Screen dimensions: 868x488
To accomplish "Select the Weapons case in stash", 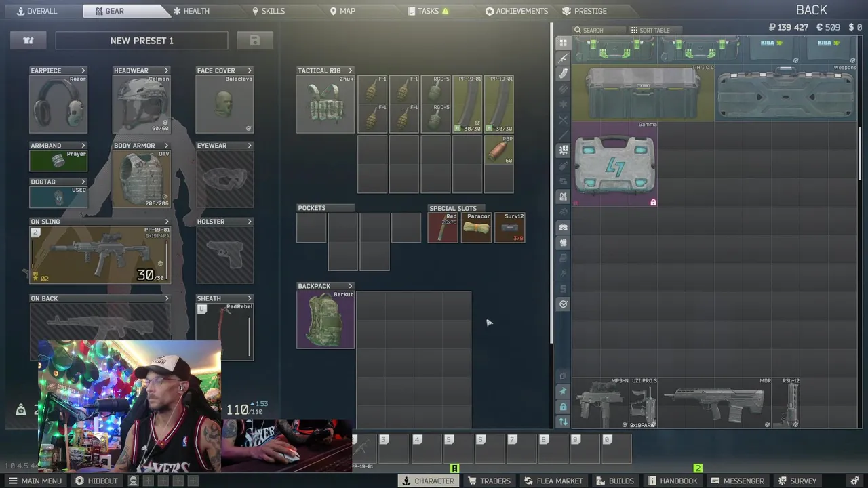I will pos(787,93).
